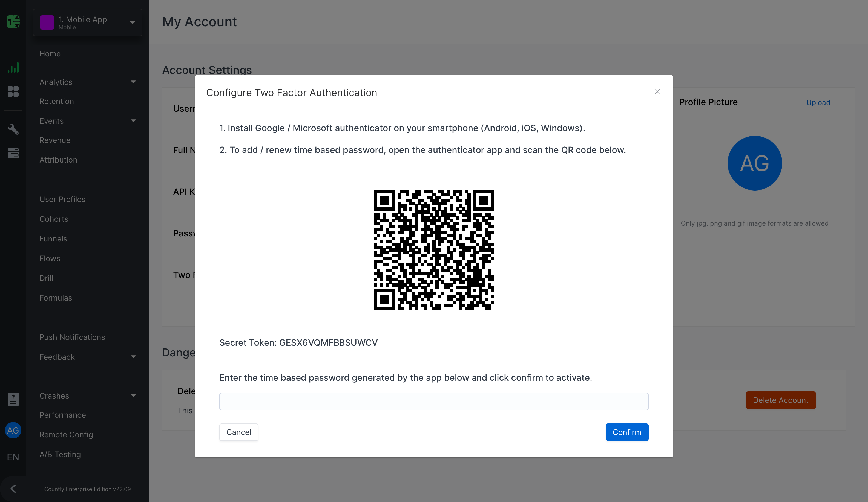Screen dimensions: 868x502
Task: Click the QR code image
Action: pos(434,250)
